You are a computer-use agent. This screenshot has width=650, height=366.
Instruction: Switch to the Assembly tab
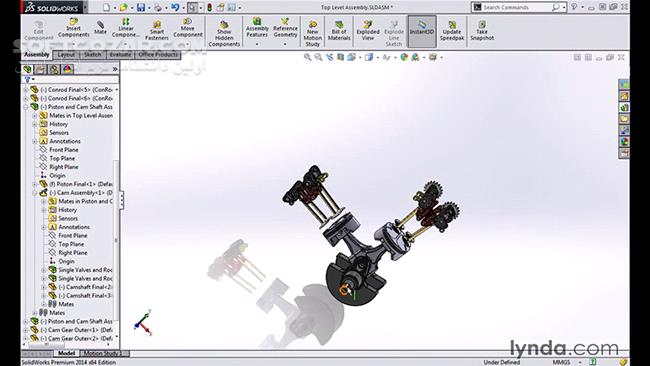coord(36,55)
